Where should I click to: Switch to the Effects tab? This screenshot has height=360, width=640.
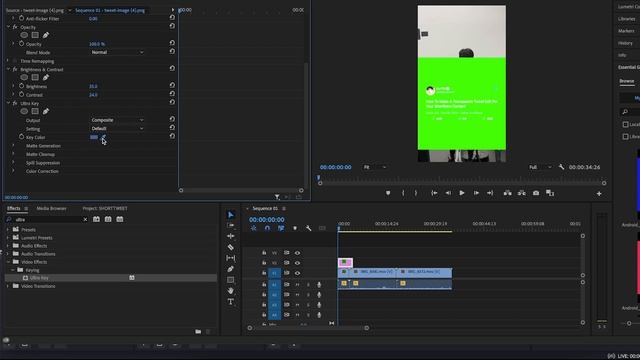coord(13,208)
